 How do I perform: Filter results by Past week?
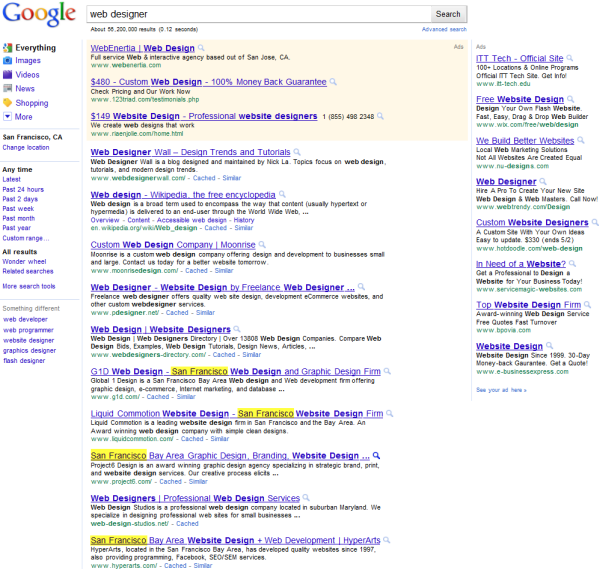(x=18, y=209)
